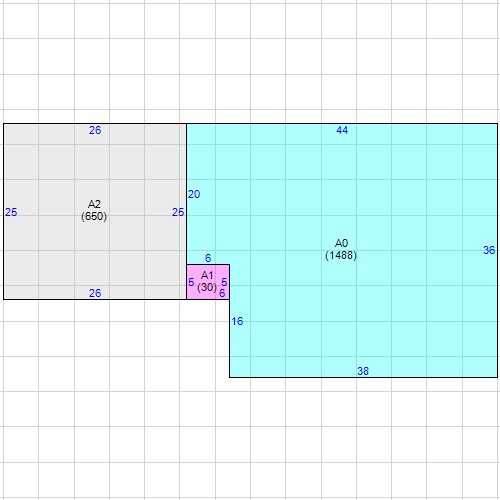Click the 5 dimension on A1's right edge
500x500 pixels.
tap(224, 282)
